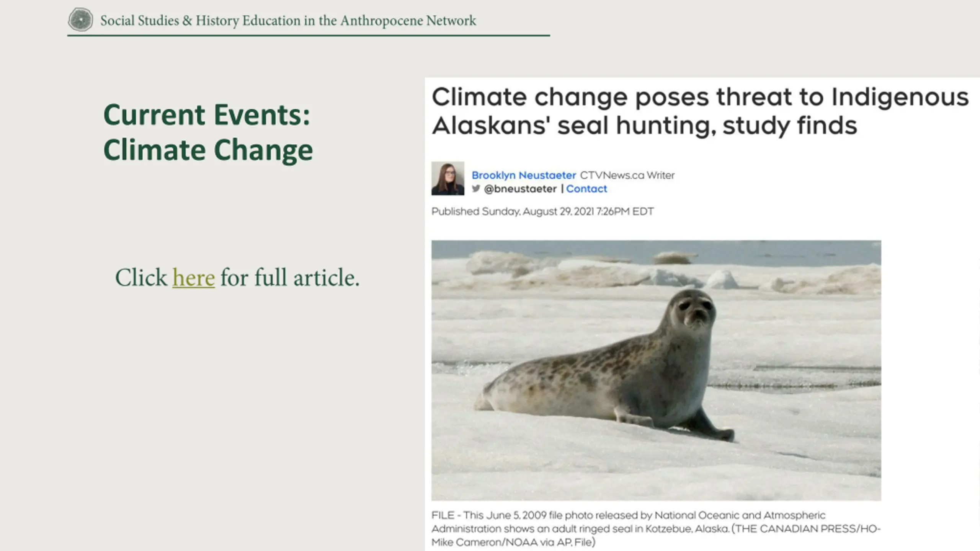Click the photo caption about Kotzebue, Alaska
Screen dimensions: 980x551
pos(656,528)
